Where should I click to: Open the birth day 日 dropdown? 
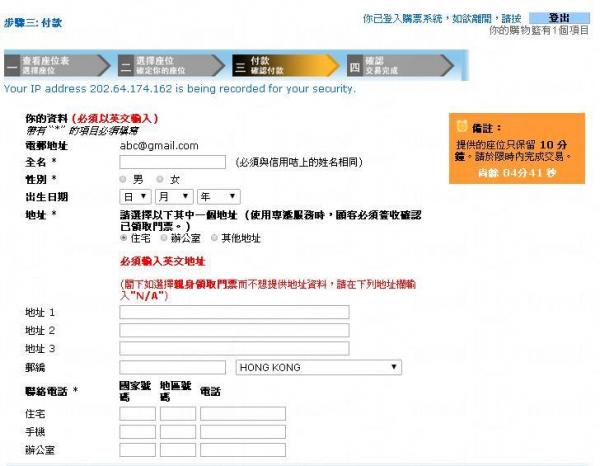click(x=134, y=197)
